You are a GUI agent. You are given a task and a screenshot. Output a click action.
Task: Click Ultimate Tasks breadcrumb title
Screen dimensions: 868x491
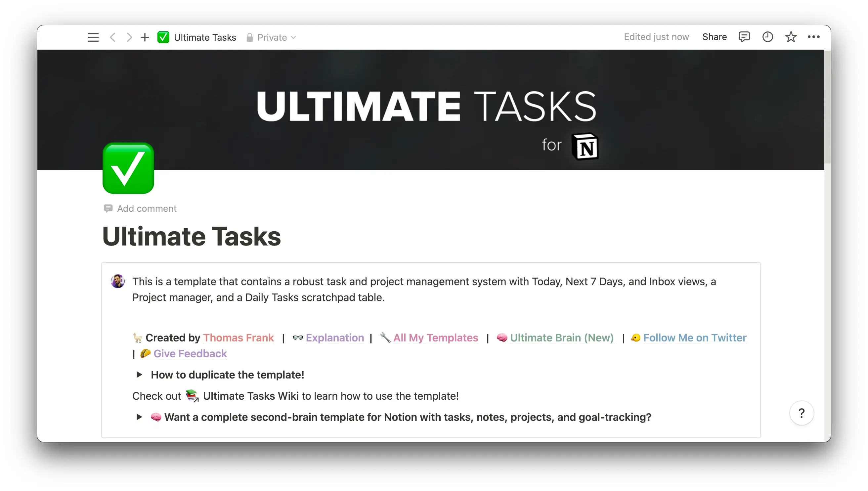[205, 37]
